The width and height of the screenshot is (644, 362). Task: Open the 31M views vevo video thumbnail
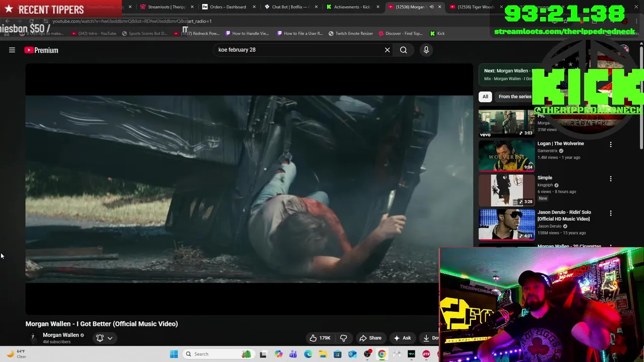point(506,123)
